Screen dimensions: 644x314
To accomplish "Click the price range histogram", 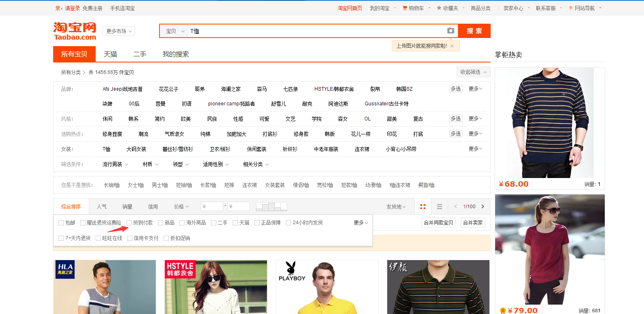I will click(272, 207).
